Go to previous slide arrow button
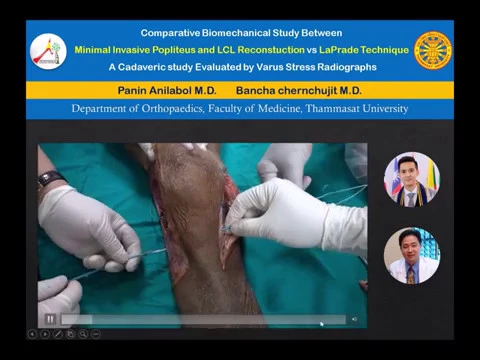This screenshot has width=480, height=360. [32, 334]
